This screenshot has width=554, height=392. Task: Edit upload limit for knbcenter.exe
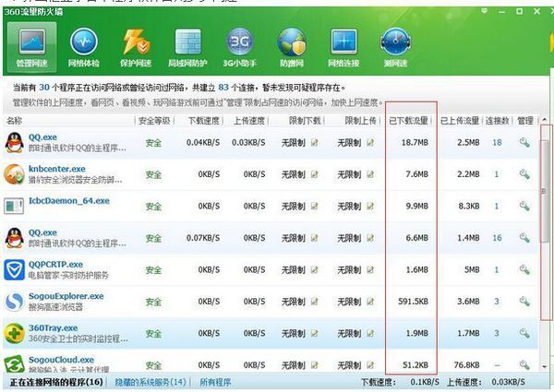370,174
